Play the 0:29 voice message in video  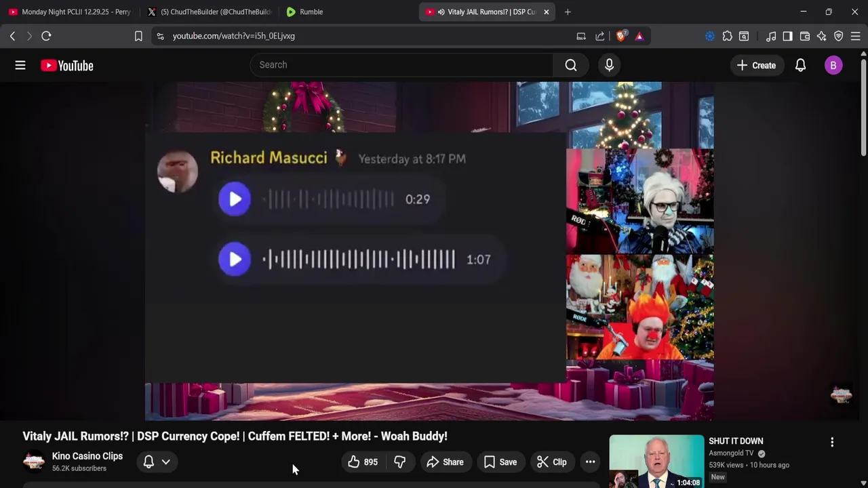tap(235, 199)
